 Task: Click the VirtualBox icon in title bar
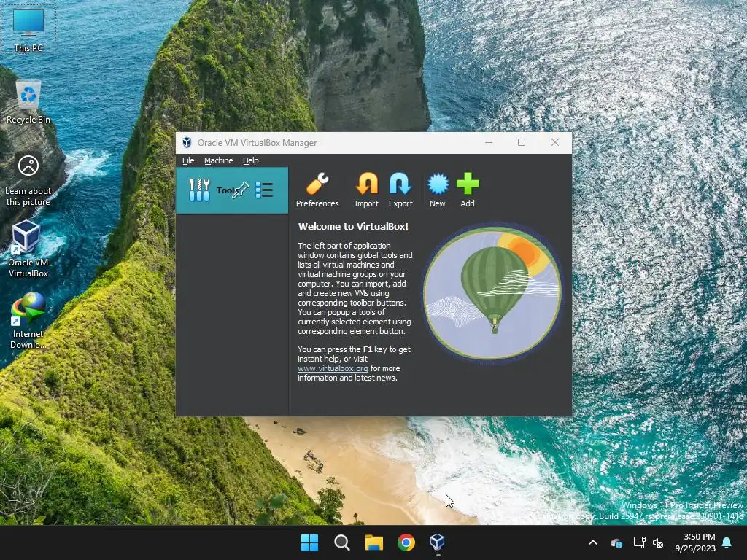tap(187, 142)
